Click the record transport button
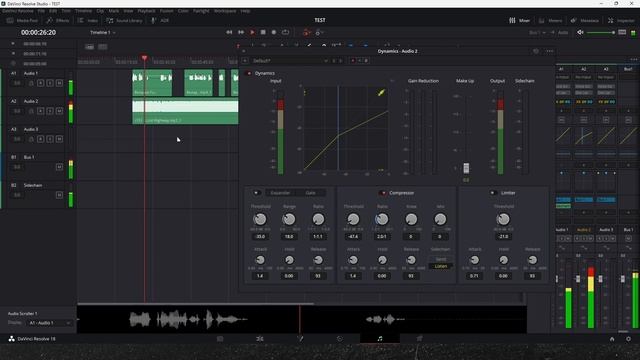Viewport: 640px width, 360px height. (274, 32)
